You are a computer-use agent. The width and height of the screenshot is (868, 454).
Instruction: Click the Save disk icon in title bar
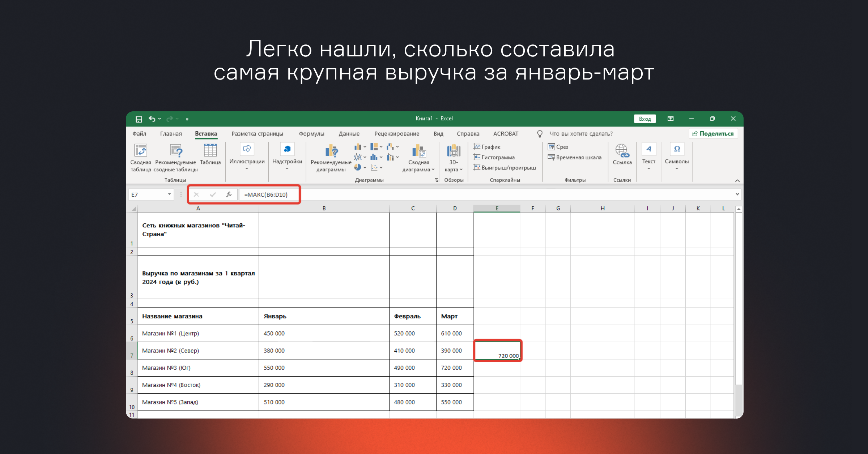point(139,119)
